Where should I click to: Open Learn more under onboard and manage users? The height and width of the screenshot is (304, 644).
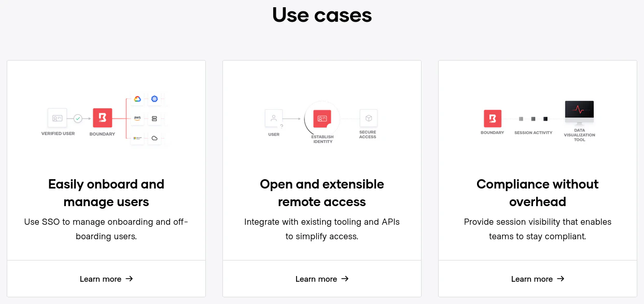[x=106, y=279]
